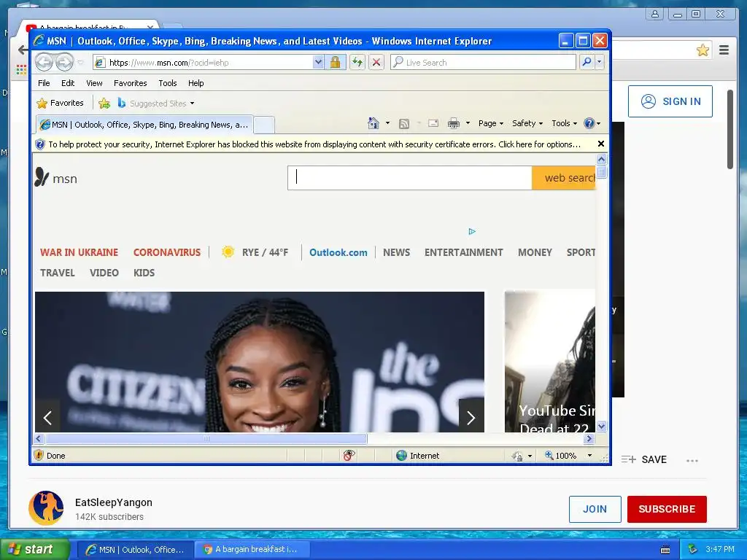
Task: Click MSN web search text field
Action: (x=410, y=178)
